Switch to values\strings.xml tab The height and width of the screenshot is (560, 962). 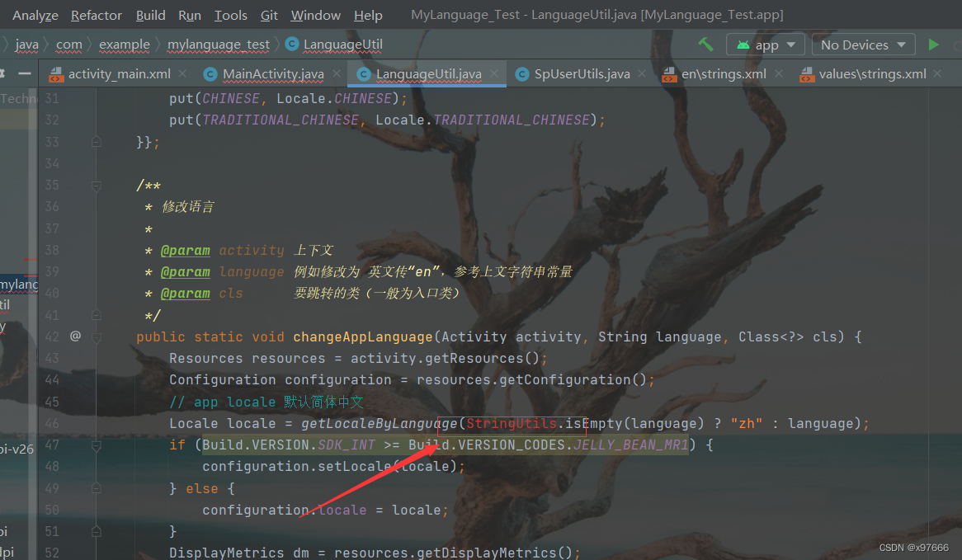click(x=872, y=74)
